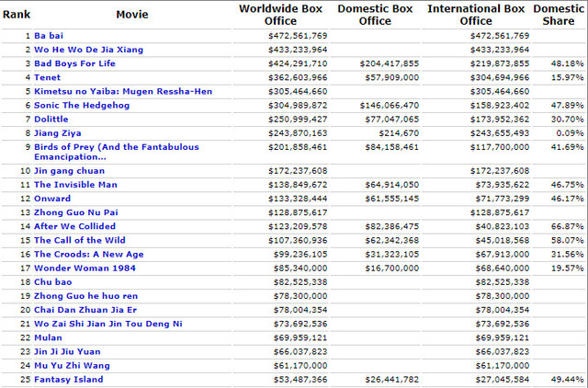Image resolution: width=588 pixels, height=388 pixels.
Task: Select international value $73,935,622
Action: 503,185
